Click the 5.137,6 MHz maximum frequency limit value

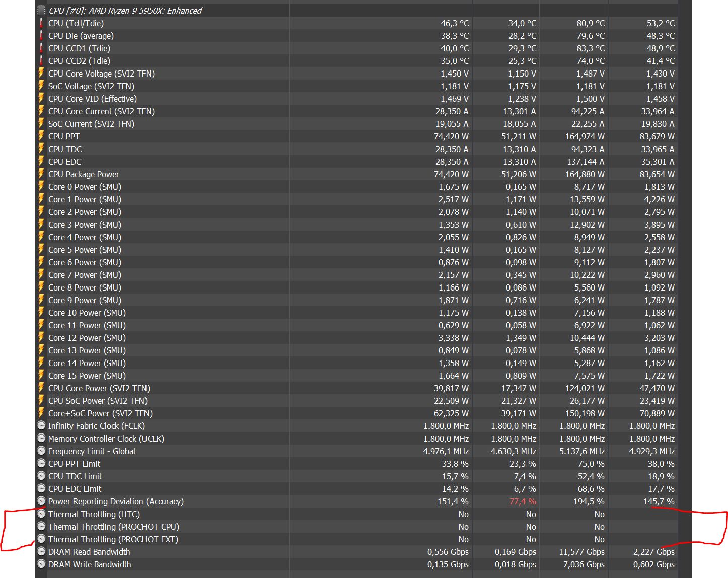[582, 451]
